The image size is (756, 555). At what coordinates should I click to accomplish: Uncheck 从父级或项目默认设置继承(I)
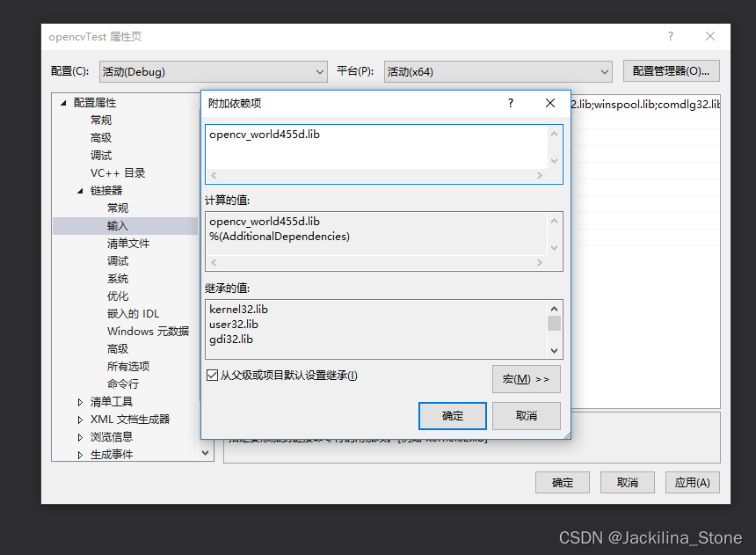click(212, 375)
